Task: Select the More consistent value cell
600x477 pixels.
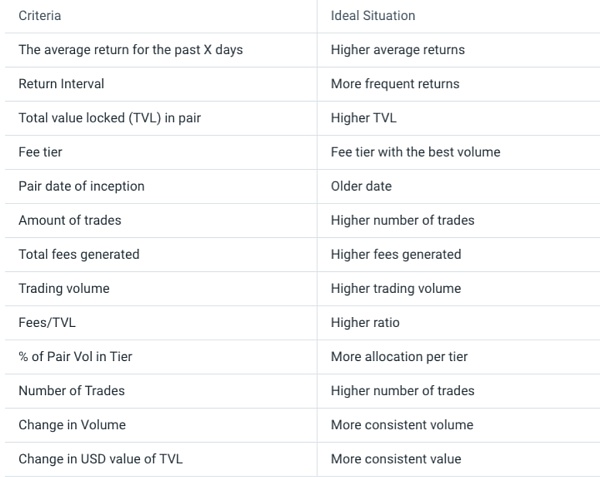Action: [x=396, y=459]
